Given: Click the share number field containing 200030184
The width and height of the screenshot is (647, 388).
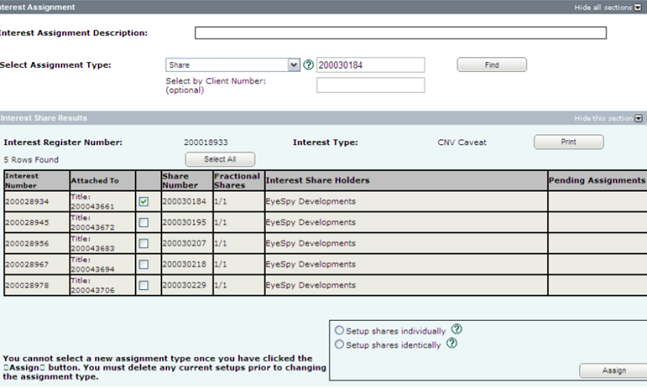Looking at the screenshot, I should (x=371, y=65).
